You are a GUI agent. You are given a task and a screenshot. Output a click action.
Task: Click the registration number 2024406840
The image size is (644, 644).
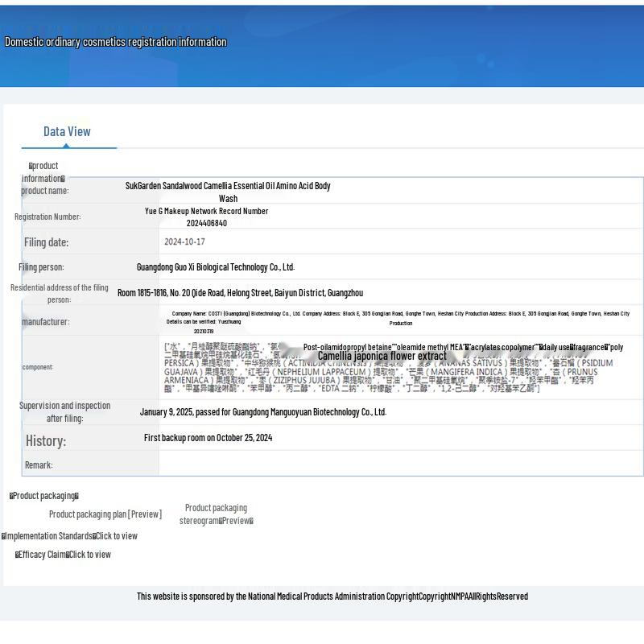click(x=207, y=223)
